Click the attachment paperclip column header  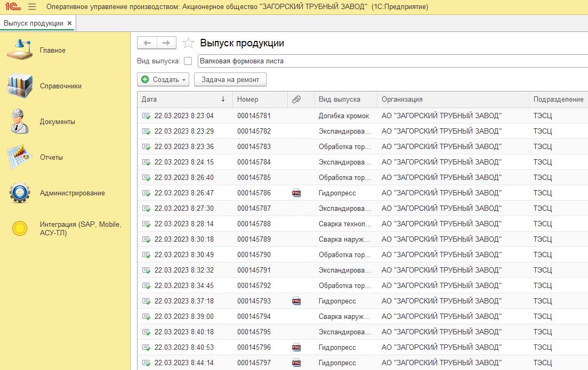(296, 100)
